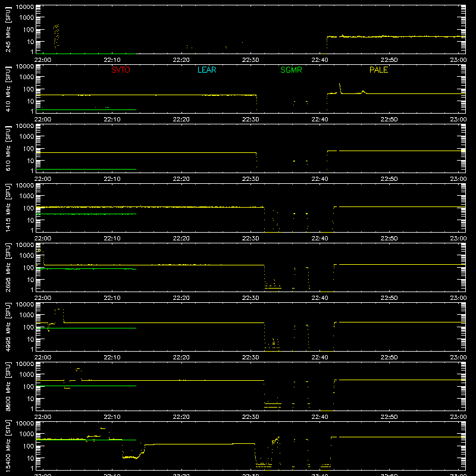
Task: Click the 10000 tick on 4995 MHz plot
Action: (25, 305)
